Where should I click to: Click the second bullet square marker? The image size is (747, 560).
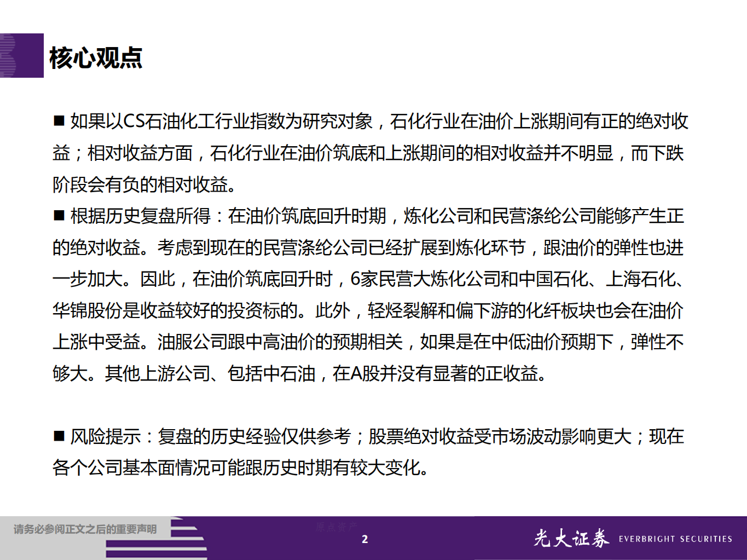click(58, 215)
